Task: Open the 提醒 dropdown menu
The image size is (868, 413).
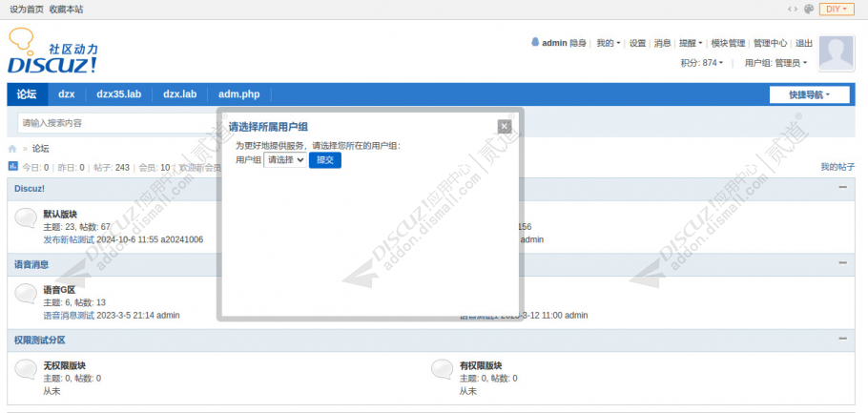Action: (x=691, y=43)
